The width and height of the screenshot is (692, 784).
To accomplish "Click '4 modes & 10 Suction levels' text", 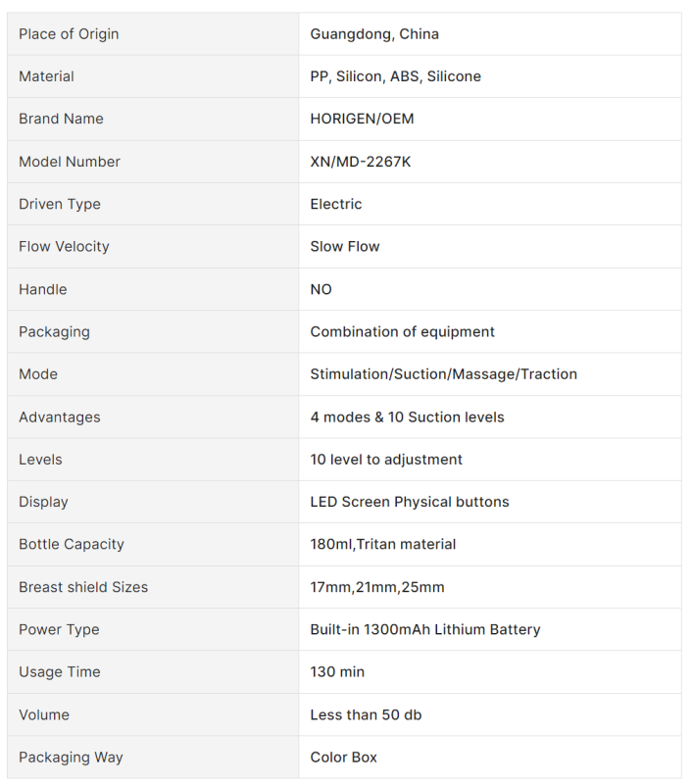I will pos(407,416).
